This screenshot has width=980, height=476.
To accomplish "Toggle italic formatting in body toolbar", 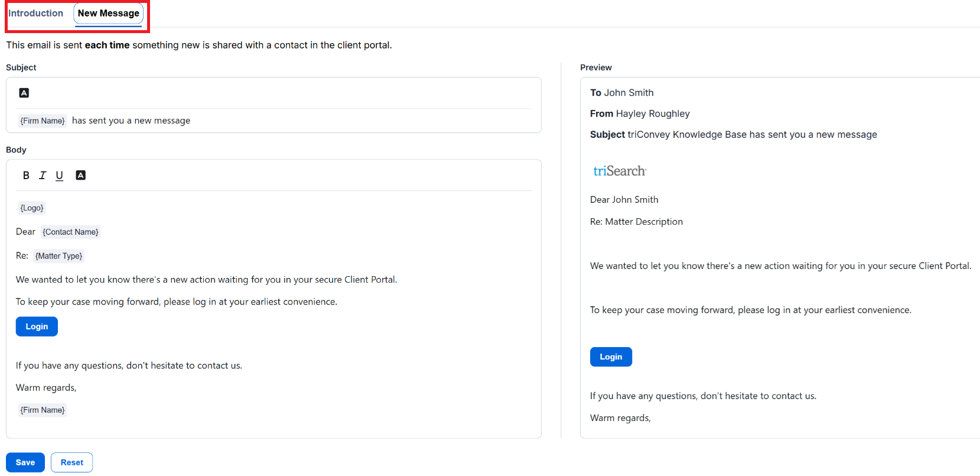I will click(43, 175).
